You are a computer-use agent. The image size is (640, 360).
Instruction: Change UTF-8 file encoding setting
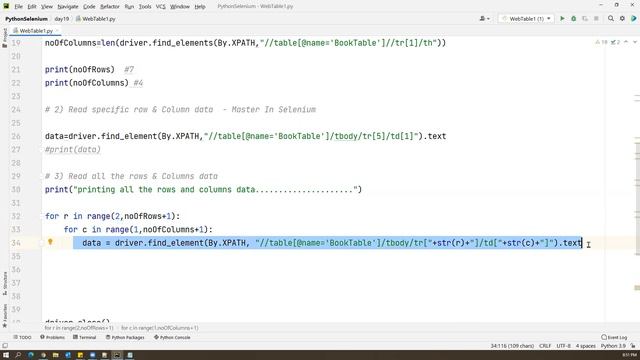(564, 346)
